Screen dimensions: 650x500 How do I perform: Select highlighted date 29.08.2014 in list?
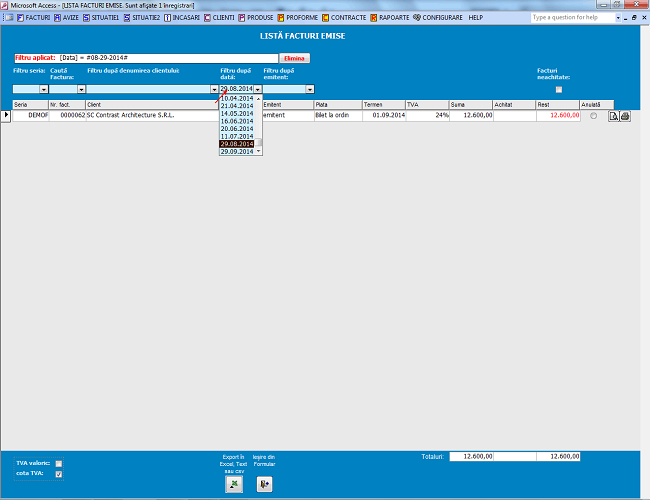237,144
